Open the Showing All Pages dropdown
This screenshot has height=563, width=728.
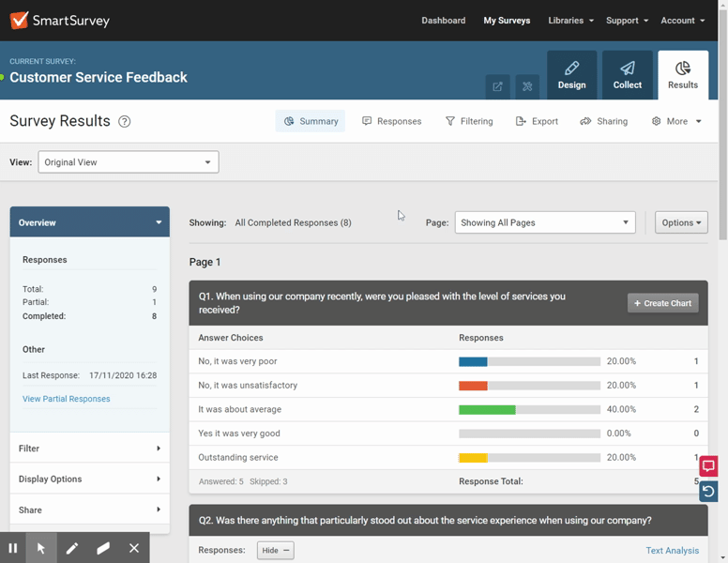[x=545, y=222]
